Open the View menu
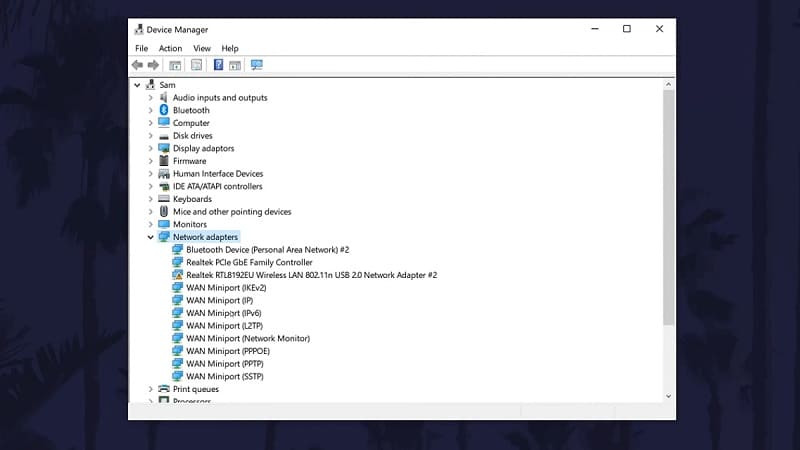800x450 pixels. (202, 48)
